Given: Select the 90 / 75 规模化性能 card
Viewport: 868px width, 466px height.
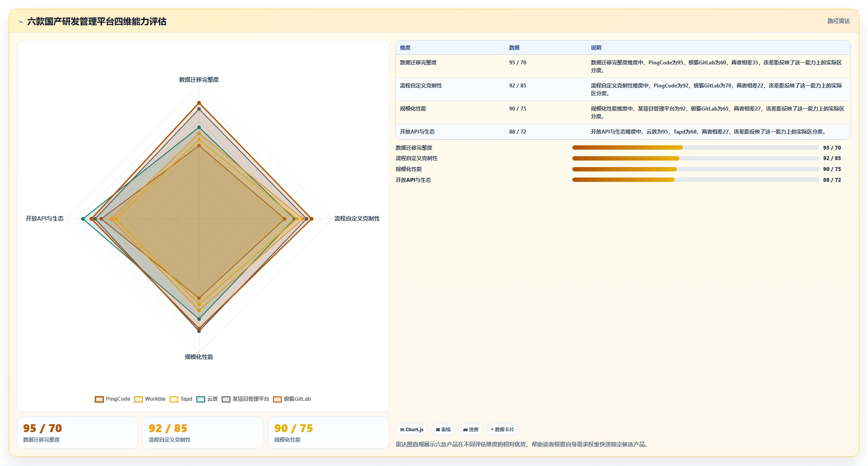Looking at the screenshot, I should [329, 432].
